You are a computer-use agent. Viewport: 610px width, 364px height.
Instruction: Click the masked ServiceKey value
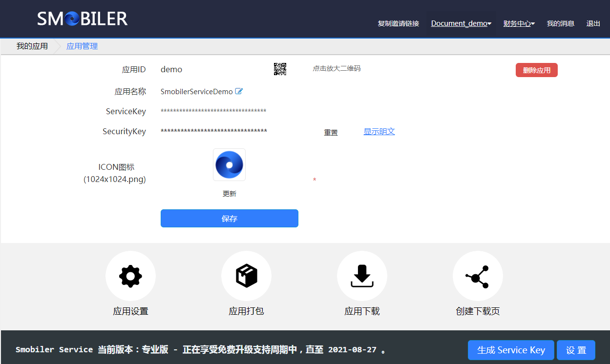[213, 111]
